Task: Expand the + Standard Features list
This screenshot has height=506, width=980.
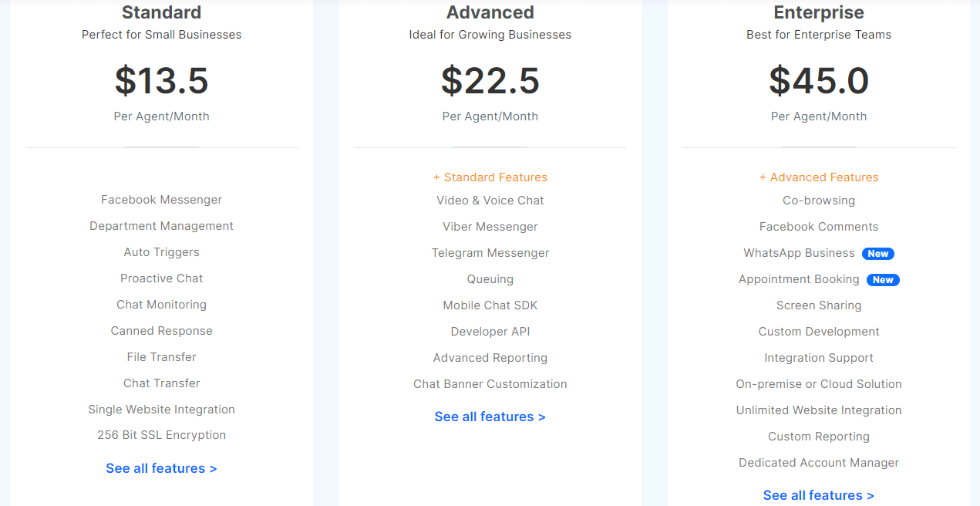Action: [490, 177]
